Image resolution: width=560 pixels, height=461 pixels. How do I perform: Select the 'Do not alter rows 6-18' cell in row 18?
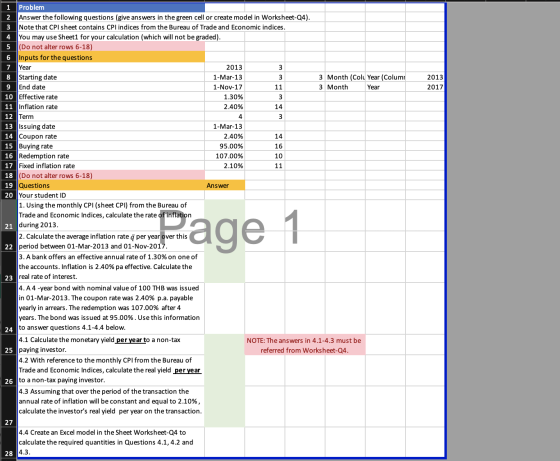click(x=111, y=175)
